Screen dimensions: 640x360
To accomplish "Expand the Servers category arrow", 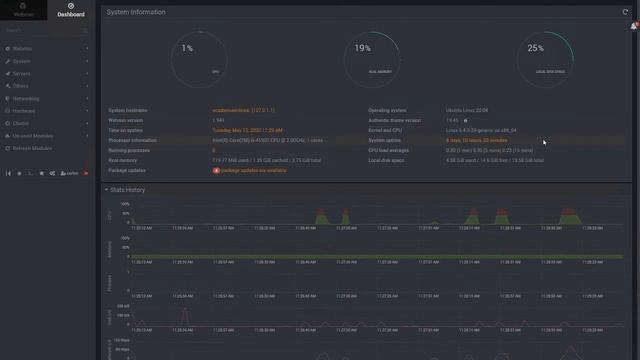I will [87, 73].
